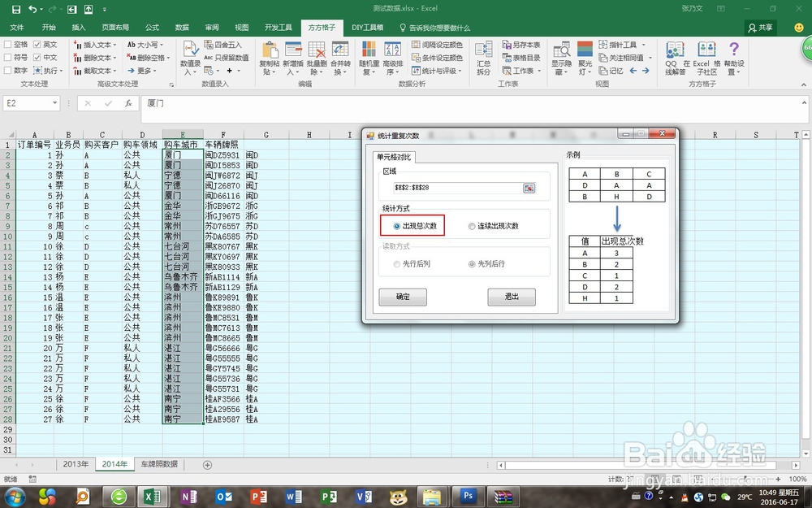
Task: Click the 执行 button
Action: (48, 71)
